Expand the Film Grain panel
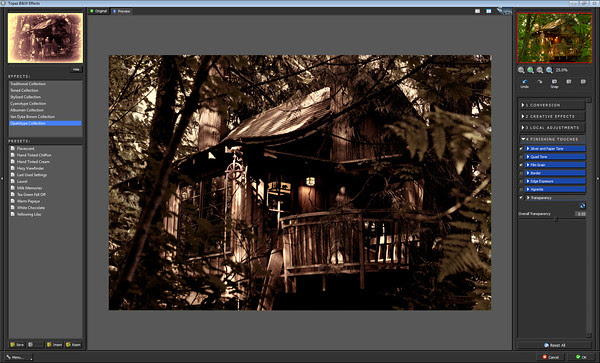The width and height of the screenshot is (600, 363). (x=555, y=165)
